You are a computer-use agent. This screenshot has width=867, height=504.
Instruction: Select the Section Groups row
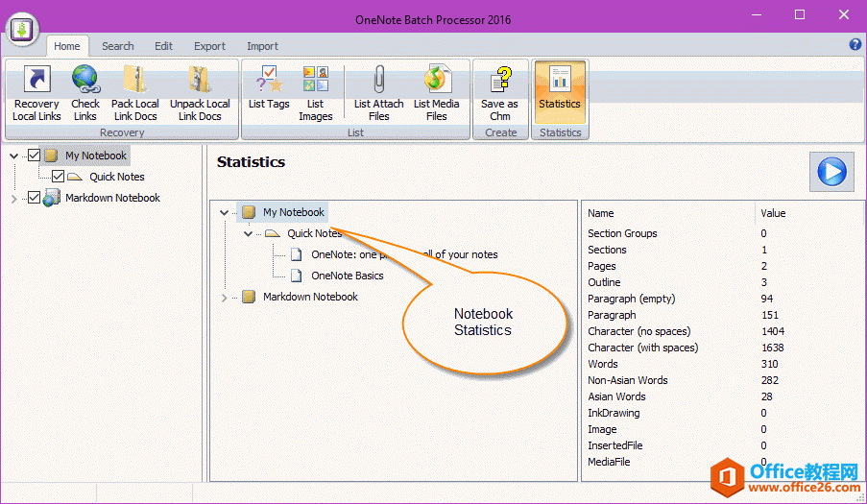(x=723, y=233)
